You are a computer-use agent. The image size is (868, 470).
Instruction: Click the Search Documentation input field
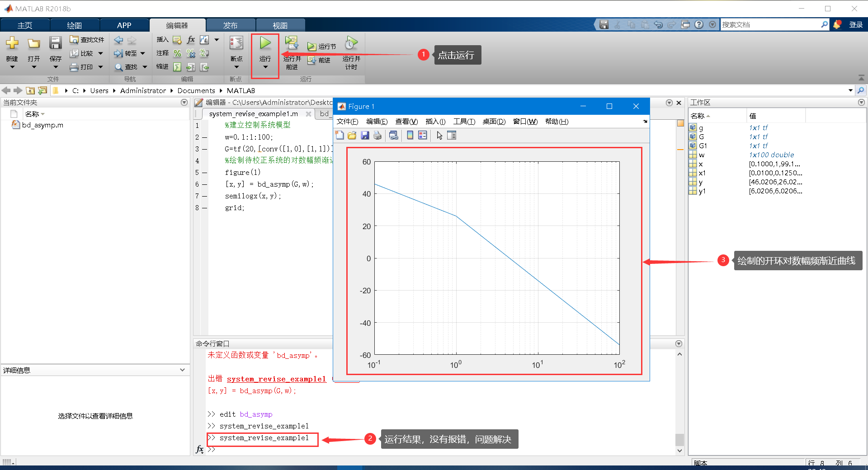771,24
